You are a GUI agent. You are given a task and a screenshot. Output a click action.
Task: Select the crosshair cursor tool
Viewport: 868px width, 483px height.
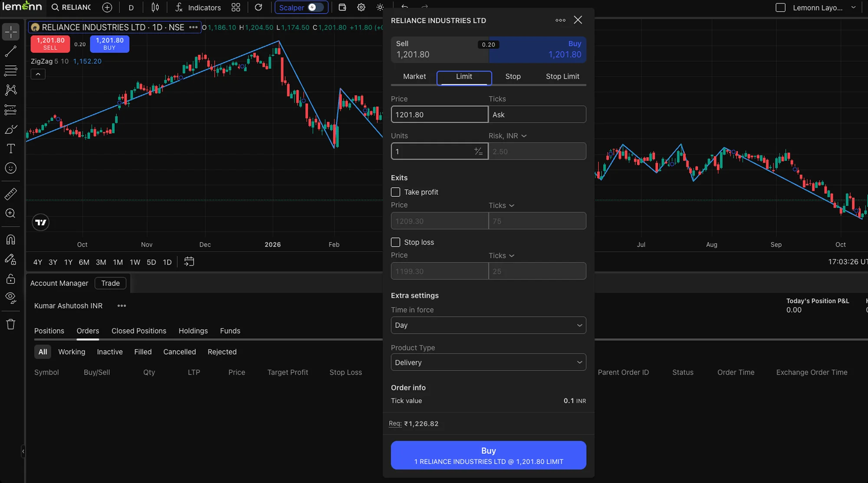click(x=11, y=32)
